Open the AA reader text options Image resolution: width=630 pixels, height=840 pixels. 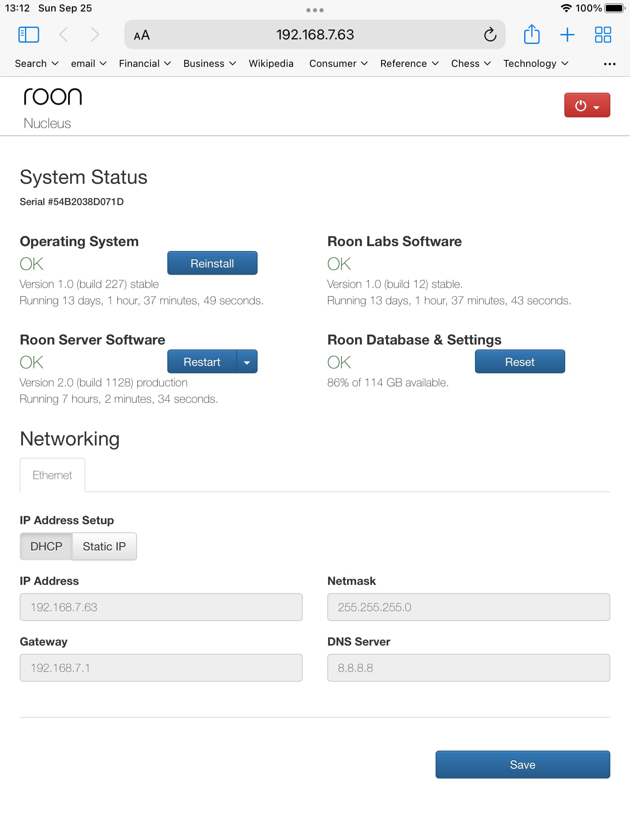(x=142, y=35)
